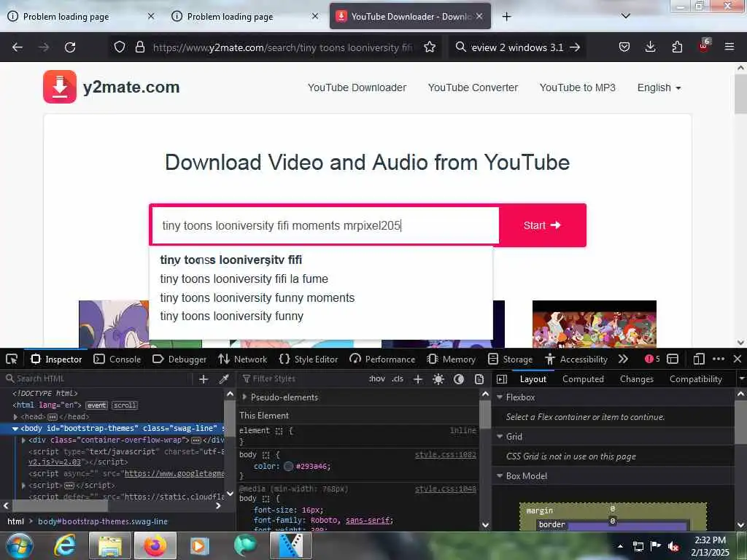Show more devtools tabs chevron

623,359
